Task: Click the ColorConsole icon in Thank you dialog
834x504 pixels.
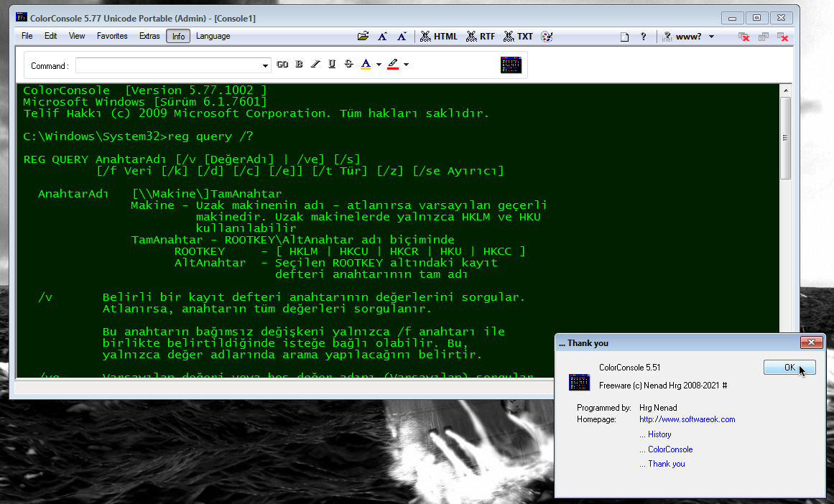Action: 579,382
